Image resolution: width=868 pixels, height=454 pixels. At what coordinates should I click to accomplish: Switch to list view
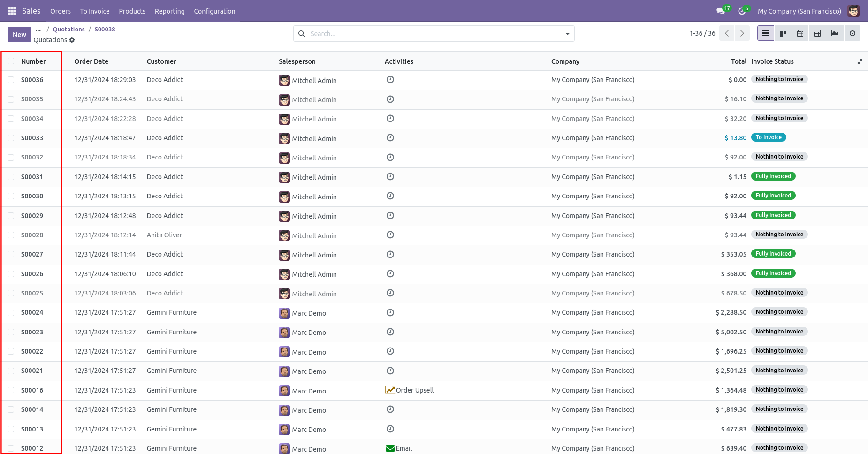(x=766, y=33)
